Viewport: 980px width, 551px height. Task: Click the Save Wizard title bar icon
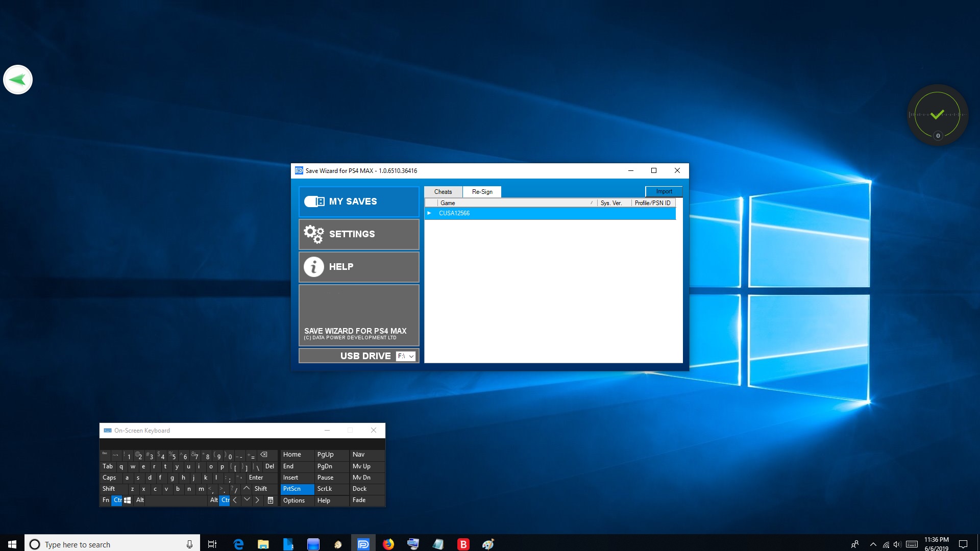(x=299, y=170)
